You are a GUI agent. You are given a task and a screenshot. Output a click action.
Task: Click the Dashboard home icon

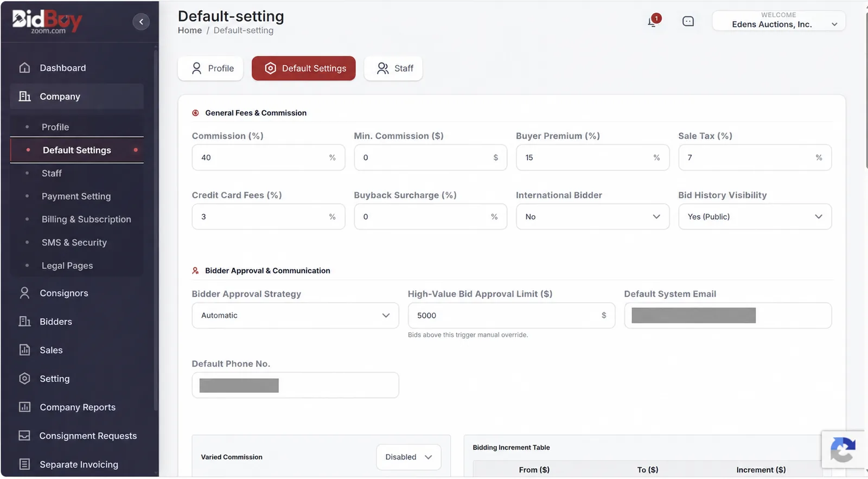(24, 68)
